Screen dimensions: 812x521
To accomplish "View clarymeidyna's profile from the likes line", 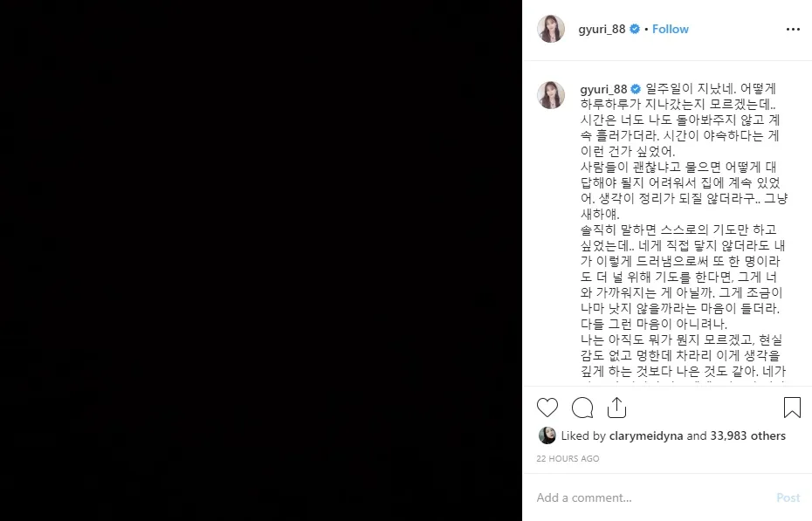I will (x=646, y=436).
